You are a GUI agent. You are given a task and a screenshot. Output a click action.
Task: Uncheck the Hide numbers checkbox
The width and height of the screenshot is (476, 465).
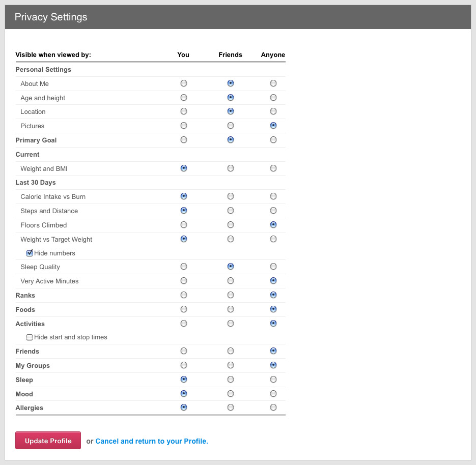(x=30, y=253)
